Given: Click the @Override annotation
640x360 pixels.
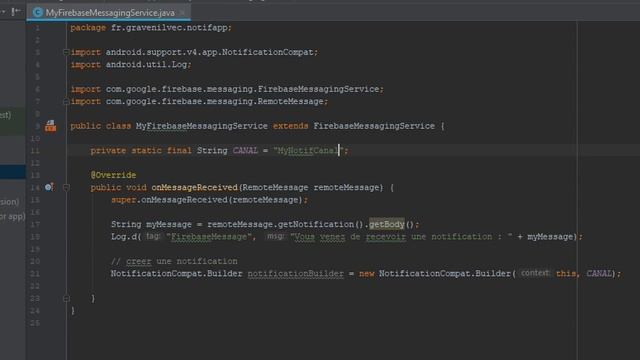Looking at the screenshot, I should pos(113,175).
